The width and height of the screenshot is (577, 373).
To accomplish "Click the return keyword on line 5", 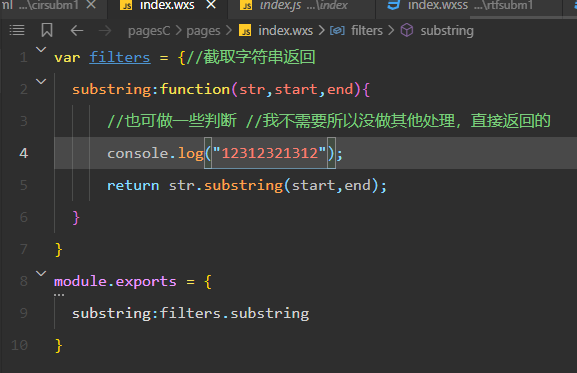I will (x=133, y=185).
